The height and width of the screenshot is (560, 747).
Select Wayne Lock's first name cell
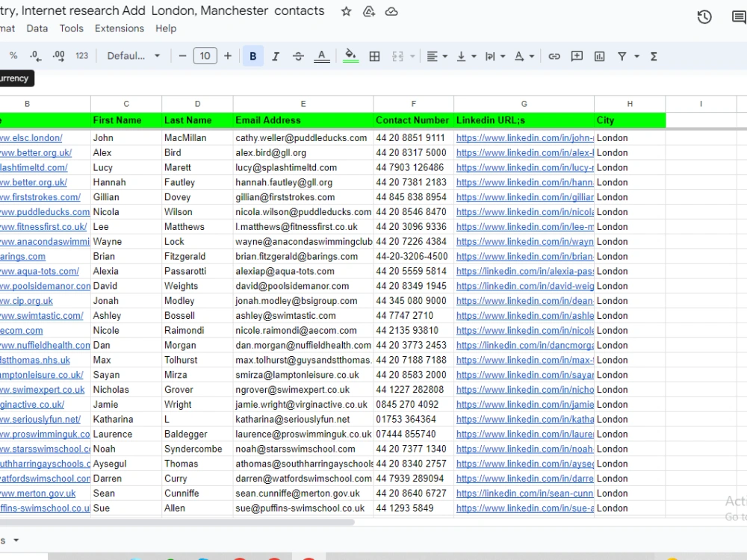pyautogui.click(x=126, y=241)
